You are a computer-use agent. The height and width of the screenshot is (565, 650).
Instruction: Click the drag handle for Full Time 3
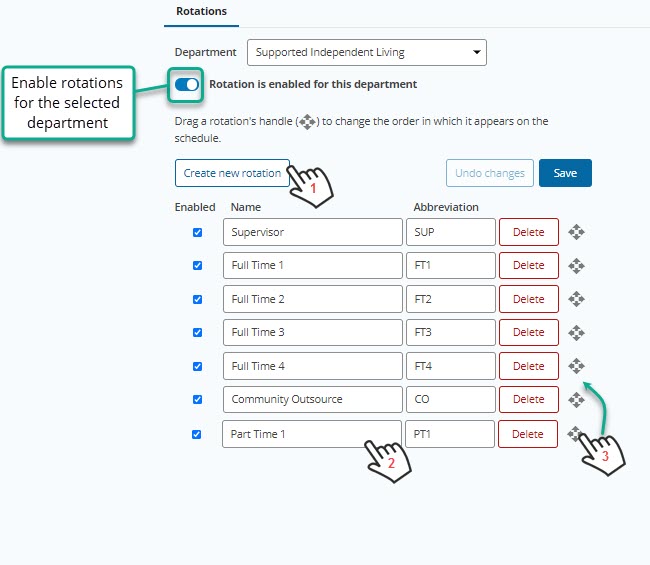(x=576, y=332)
